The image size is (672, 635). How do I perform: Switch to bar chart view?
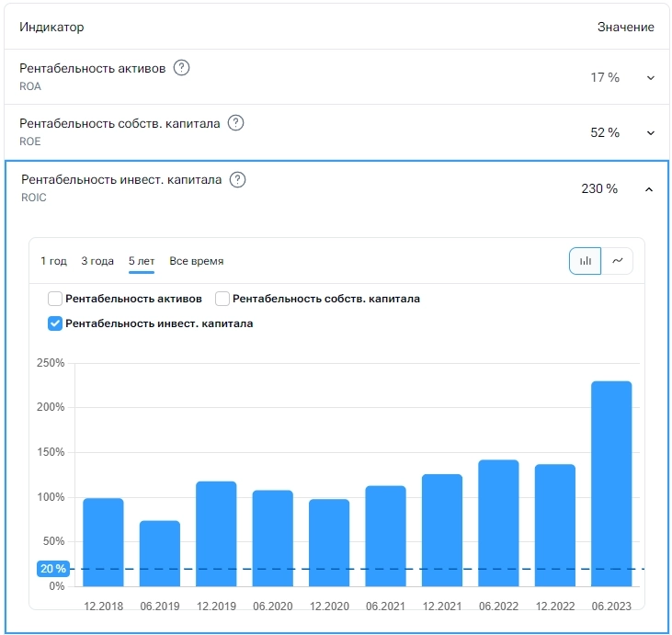(586, 261)
